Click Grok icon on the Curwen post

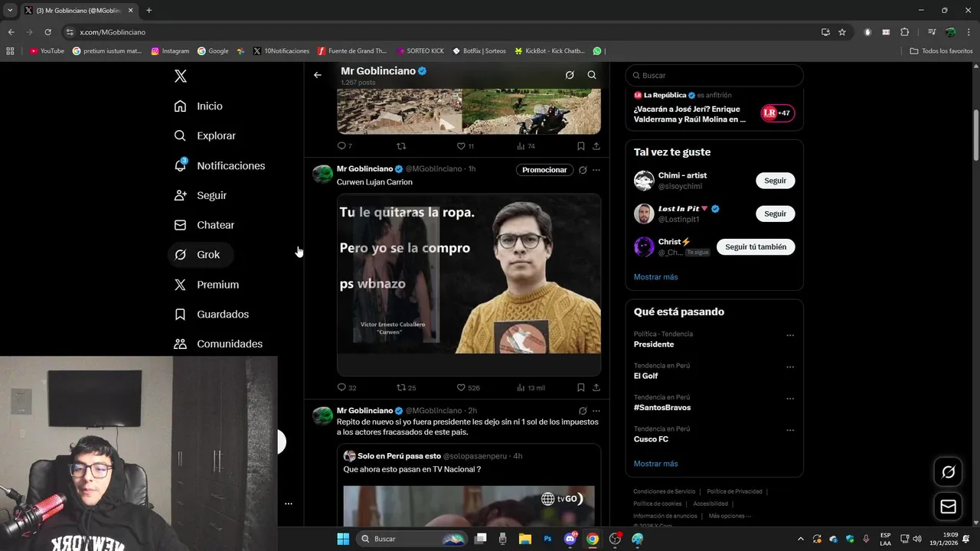click(583, 170)
